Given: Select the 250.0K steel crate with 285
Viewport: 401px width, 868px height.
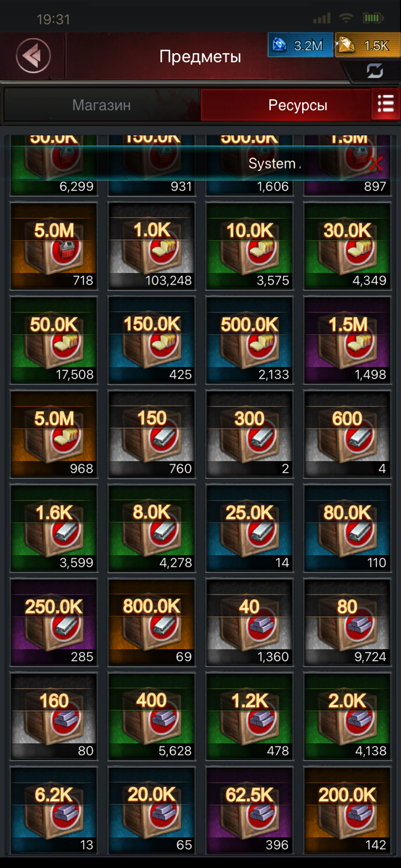Looking at the screenshot, I should (x=54, y=622).
